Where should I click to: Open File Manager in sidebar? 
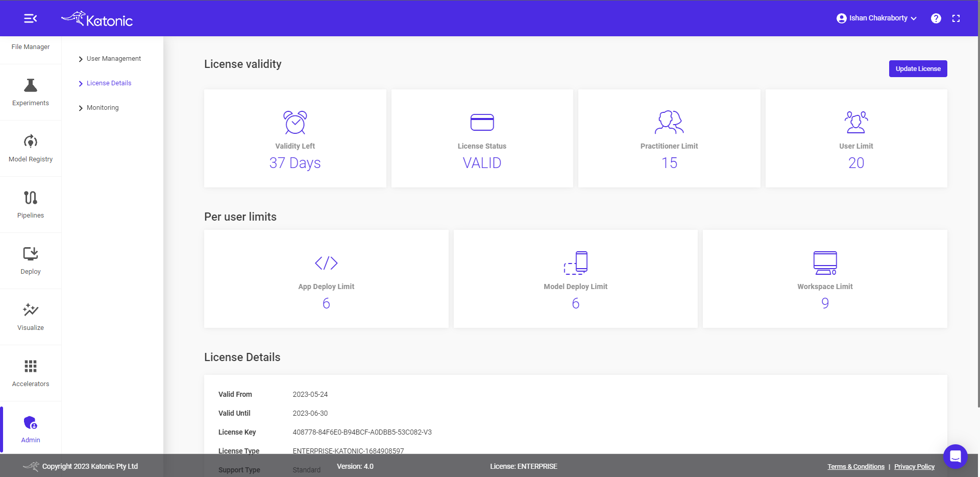[31, 47]
